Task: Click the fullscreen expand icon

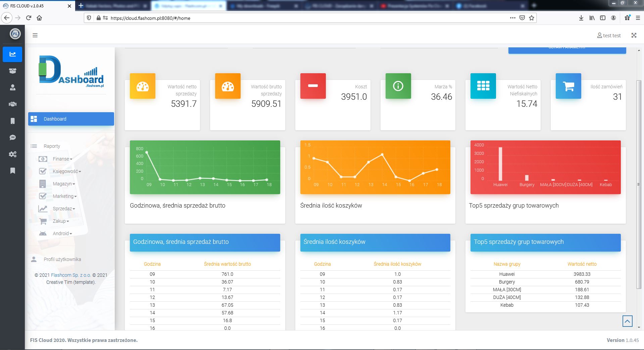Action: [634, 35]
